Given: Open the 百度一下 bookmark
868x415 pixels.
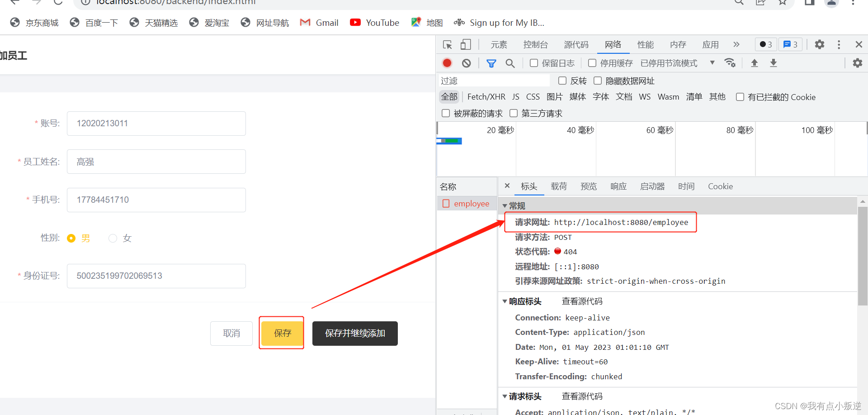Looking at the screenshot, I should [x=94, y=23].
